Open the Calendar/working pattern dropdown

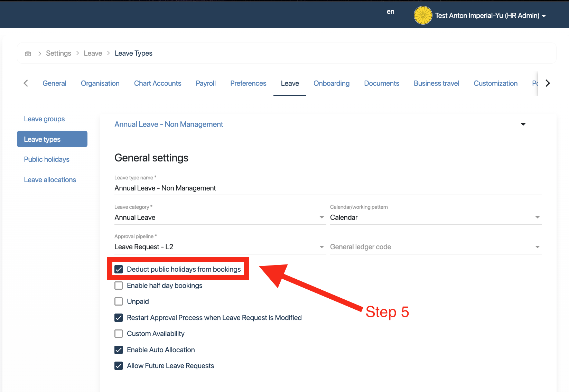pos(537,217)
